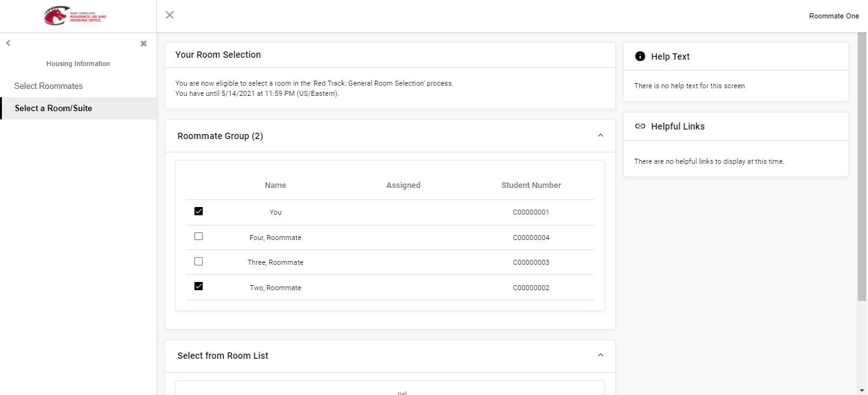Click the SUNY Cortland Residence Life logo

75,16
